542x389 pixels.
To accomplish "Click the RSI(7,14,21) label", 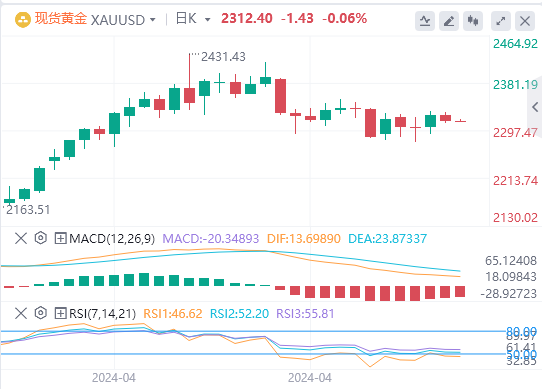I will [102, 314].
